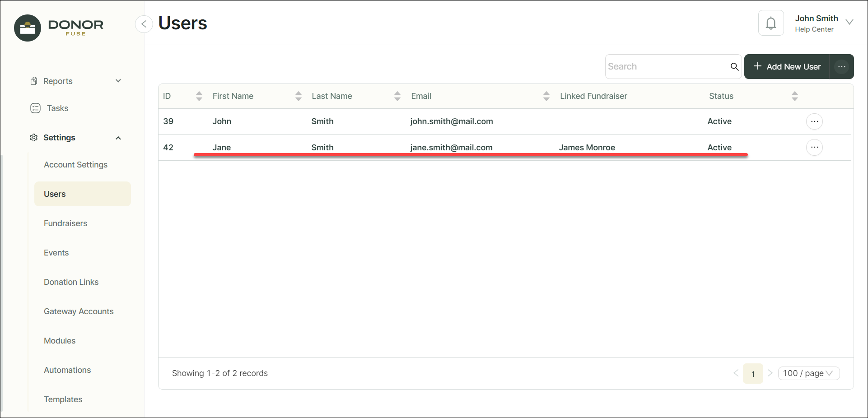Open the Help Center link
This screenshot has height=418, width=868.
pyautogui.click(x=814, y=29)
